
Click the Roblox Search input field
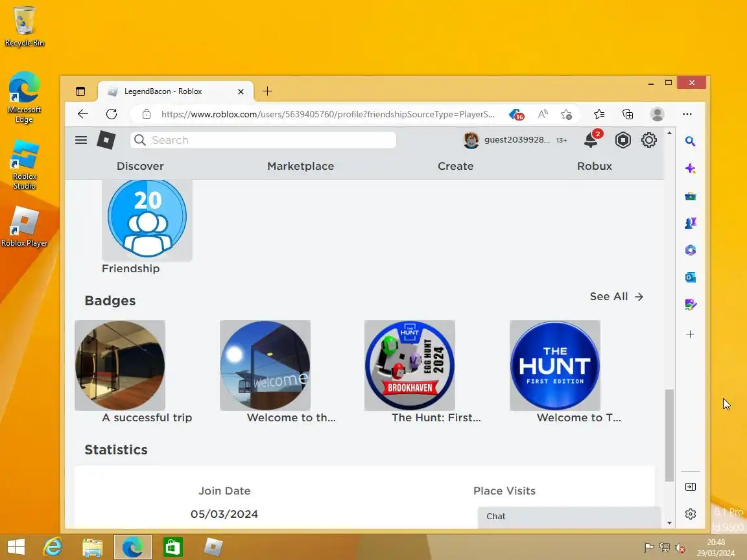click(263, 140)
